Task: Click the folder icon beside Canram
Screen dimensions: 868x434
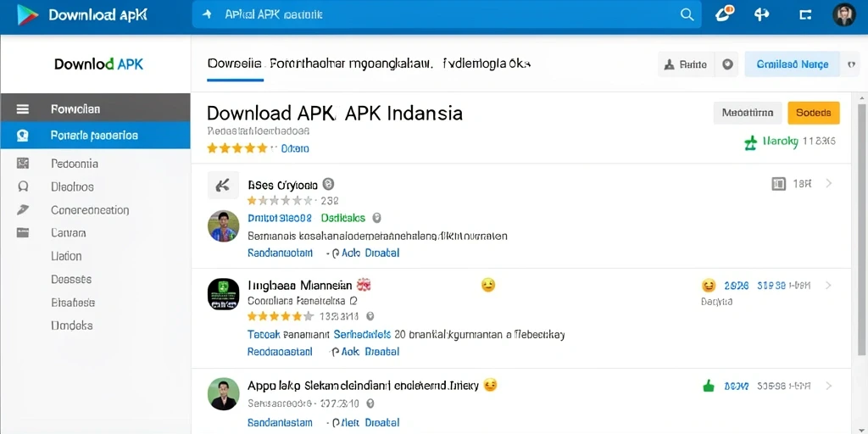Action: (23, 233)
